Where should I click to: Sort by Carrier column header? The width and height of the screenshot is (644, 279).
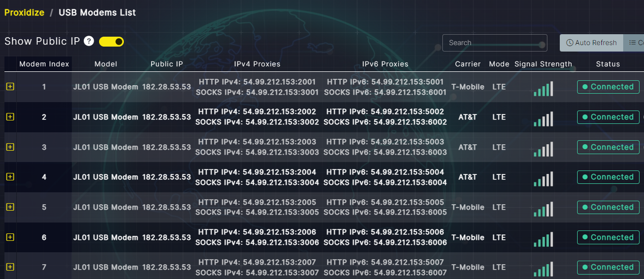(468, 64)
